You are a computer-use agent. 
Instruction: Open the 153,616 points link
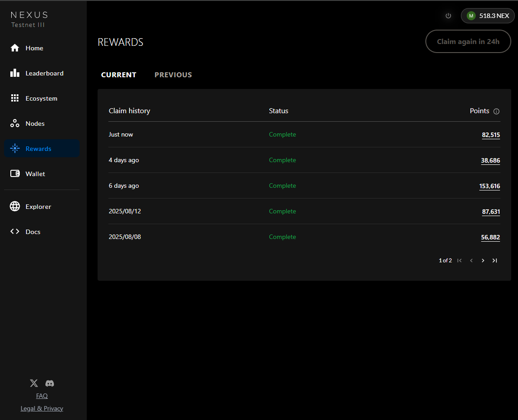click(x=490, y=186)
